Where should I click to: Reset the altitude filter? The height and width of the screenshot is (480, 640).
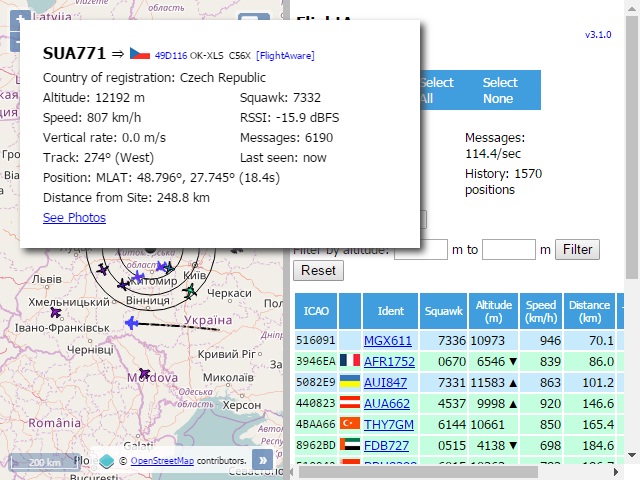click(318, 271)
